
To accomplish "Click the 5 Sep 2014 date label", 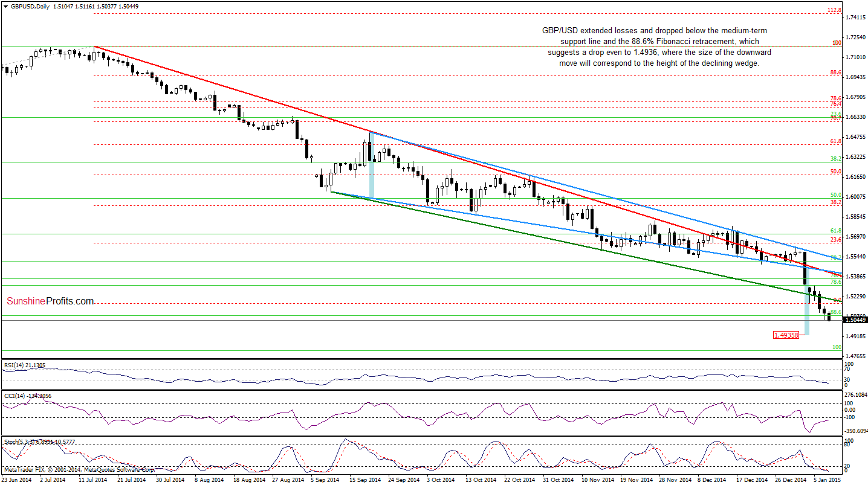I will (325, 480).
